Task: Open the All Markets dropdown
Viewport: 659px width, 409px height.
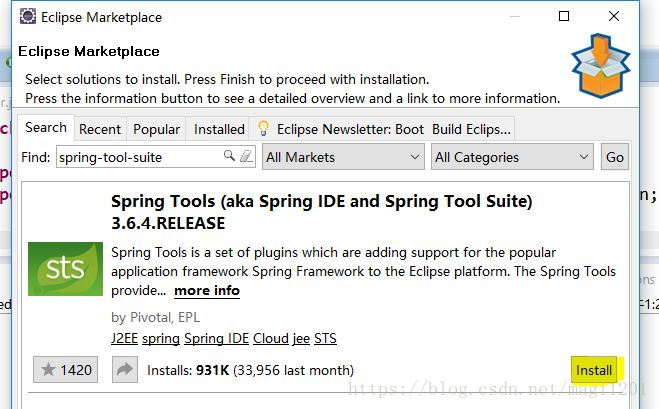Action: [x=343, y=157]
